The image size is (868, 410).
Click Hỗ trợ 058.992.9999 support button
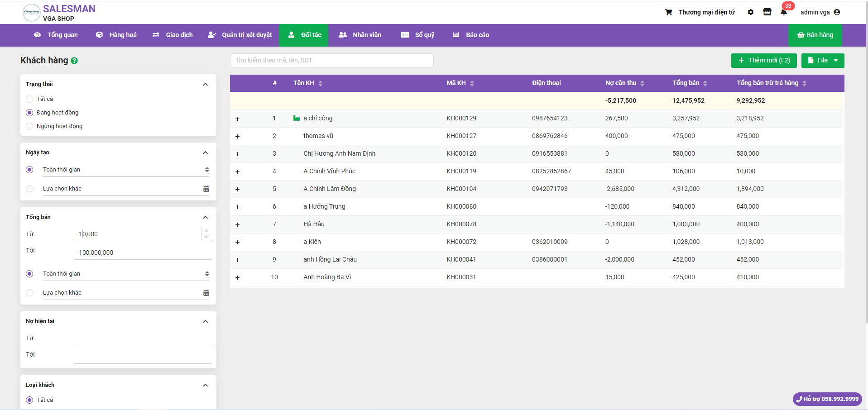827,399
